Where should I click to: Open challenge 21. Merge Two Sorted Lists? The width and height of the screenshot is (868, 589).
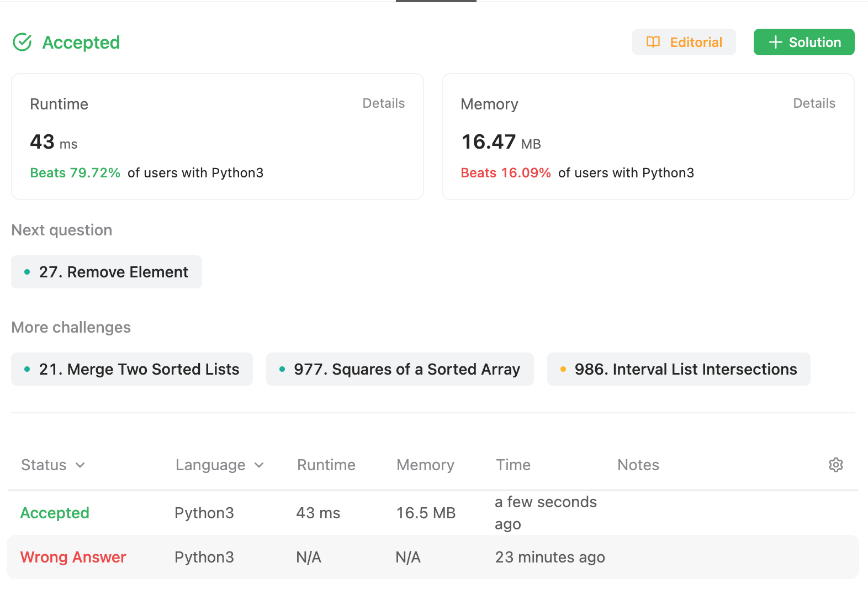pos(132,369)
